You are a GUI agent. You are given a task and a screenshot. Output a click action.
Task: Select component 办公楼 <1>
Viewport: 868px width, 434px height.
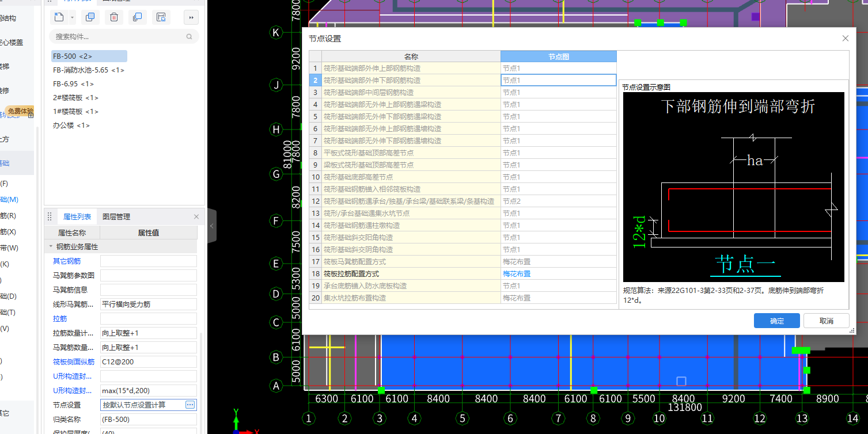tap(71, 125)
